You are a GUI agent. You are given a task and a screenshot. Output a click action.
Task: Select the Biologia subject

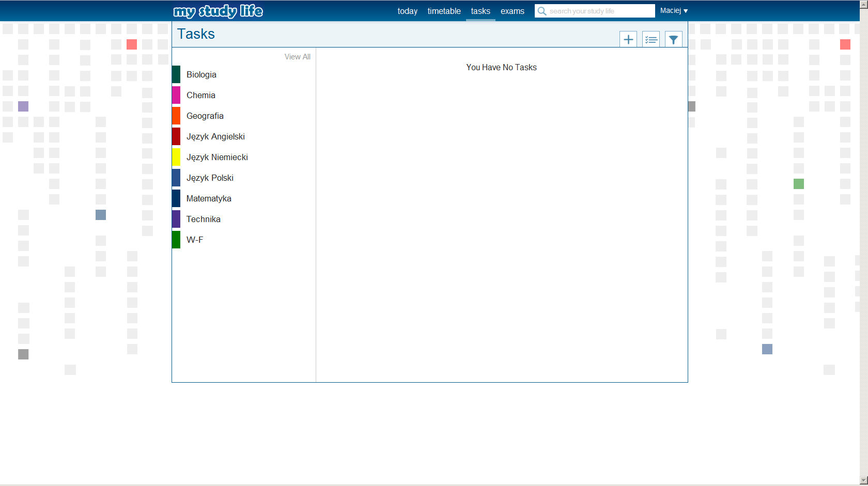coord(202,74)
